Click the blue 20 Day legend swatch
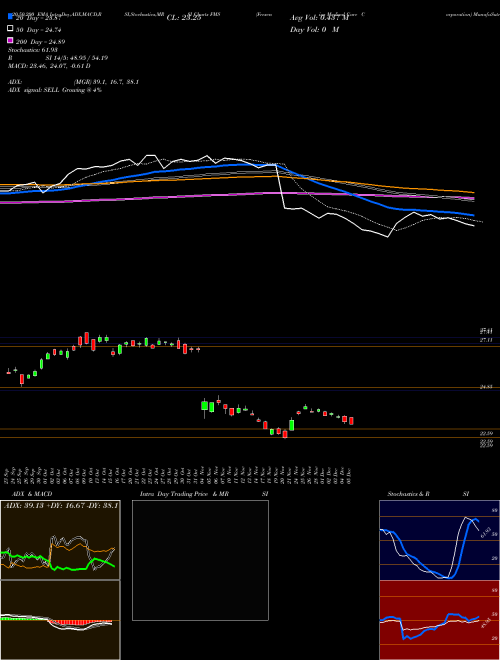 pyautogui.click(x=11, y=16)
